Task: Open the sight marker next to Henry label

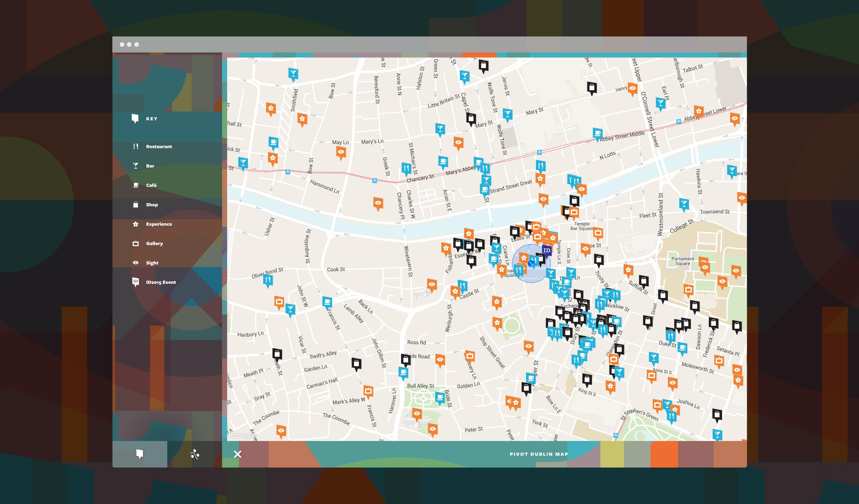Action: pos(633,89)
